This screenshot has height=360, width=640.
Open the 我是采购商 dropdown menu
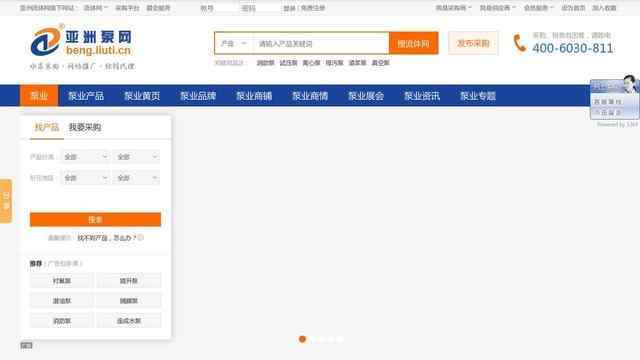pos(453,8)
